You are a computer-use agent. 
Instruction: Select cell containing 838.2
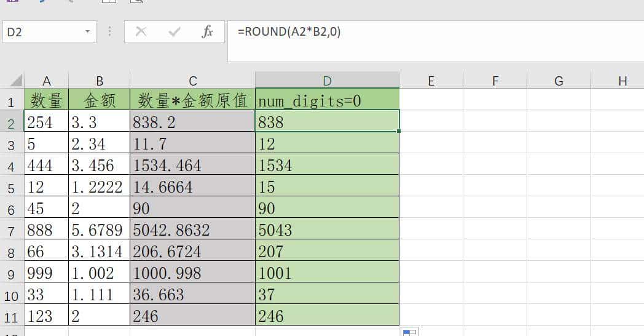click(x=192, y=121)
